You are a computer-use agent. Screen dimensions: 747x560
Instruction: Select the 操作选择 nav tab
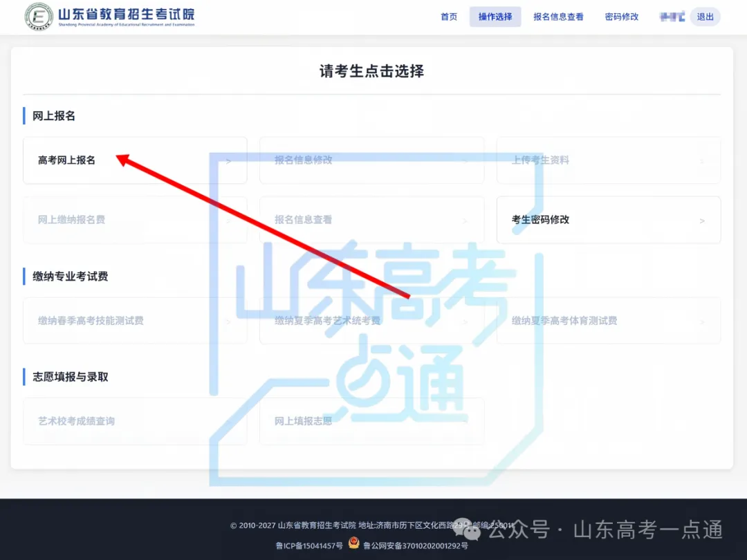click(x=495, y=17)
